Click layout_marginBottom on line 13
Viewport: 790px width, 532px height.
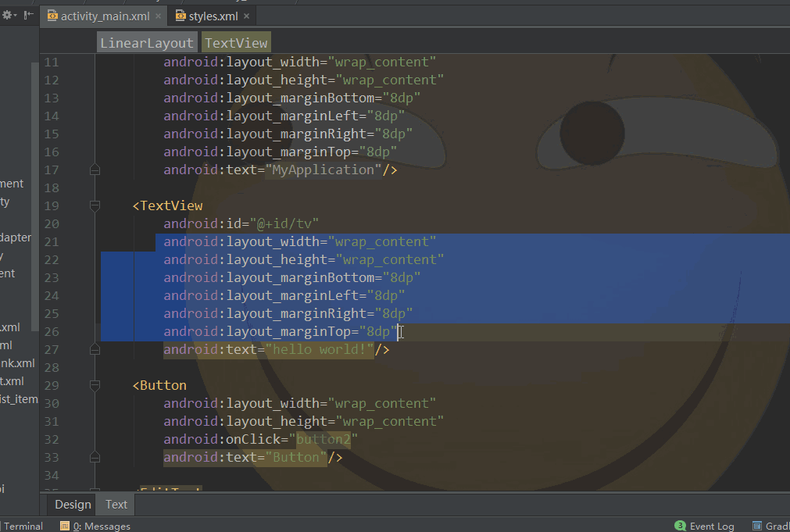pos(300,98)
